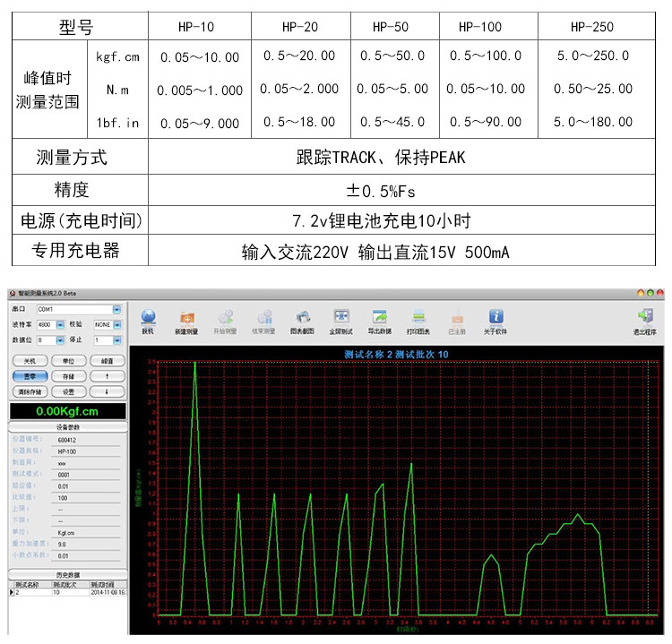Click the 0.00Kgf.cm reading display
Screen dimensions: 672x644
pyautogui.click(x=68, y=411)
